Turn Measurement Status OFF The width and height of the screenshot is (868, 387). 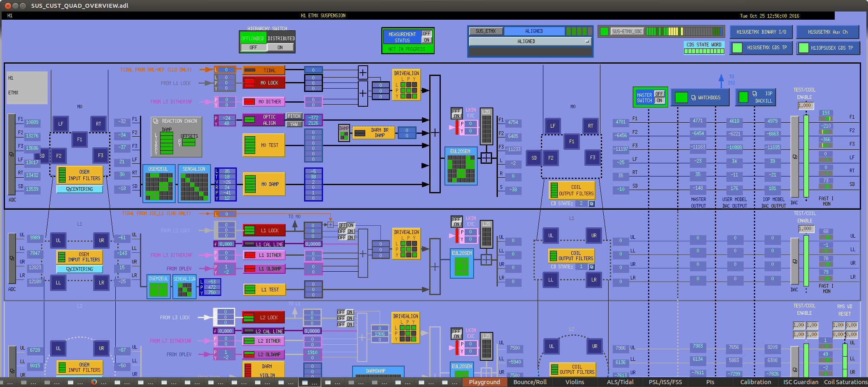(x=427, y=34)
